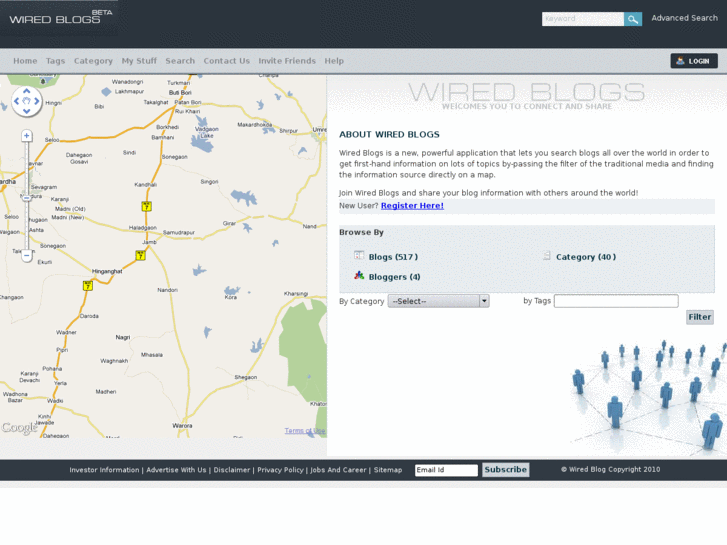Screen dimensions: 727x545
Task: Click the hand icon in pan control
Action: click(x=26, y=101)
